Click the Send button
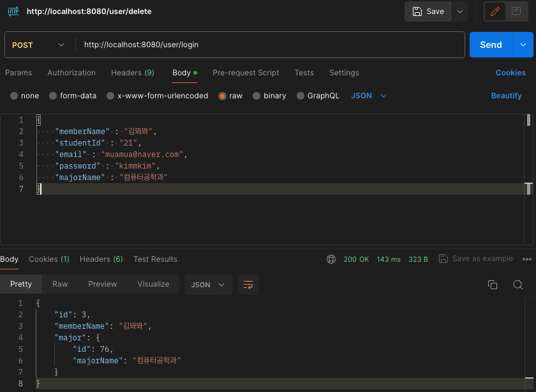 [x=491, y=45]
